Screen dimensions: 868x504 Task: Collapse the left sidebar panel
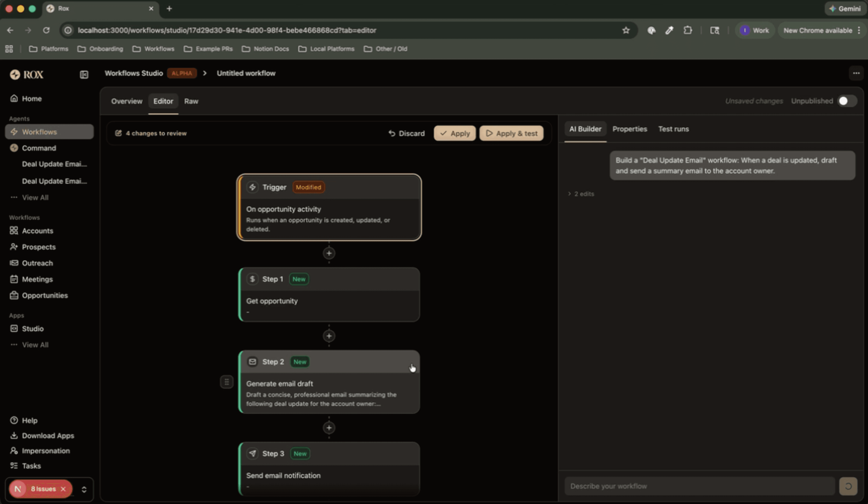84,74
